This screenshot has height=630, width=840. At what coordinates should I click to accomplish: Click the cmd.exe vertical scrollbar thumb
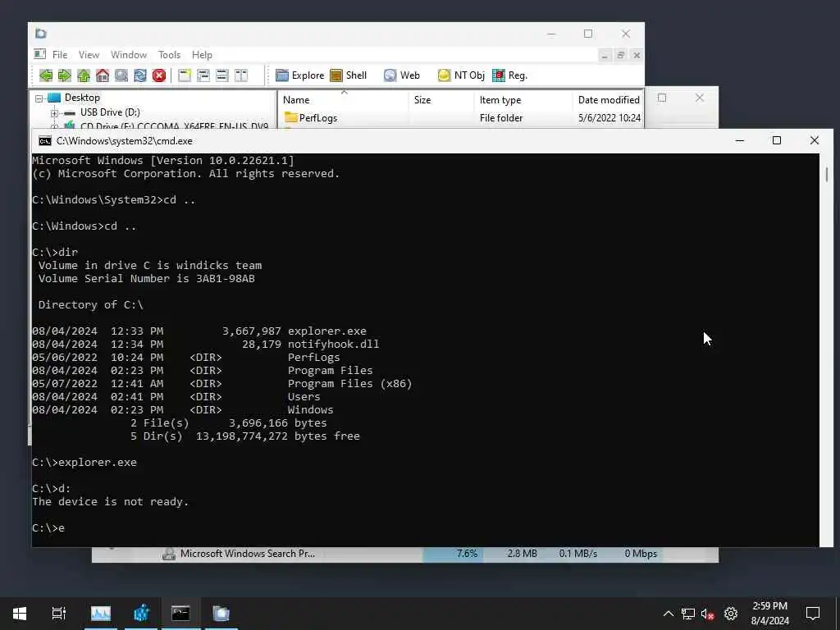[827, 175]
